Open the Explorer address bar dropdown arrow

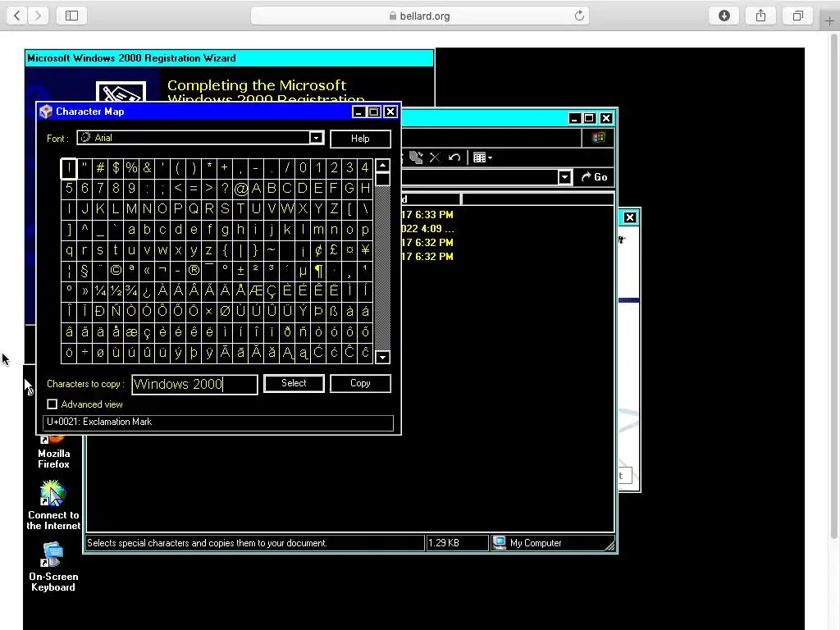(x=564, y=177)
